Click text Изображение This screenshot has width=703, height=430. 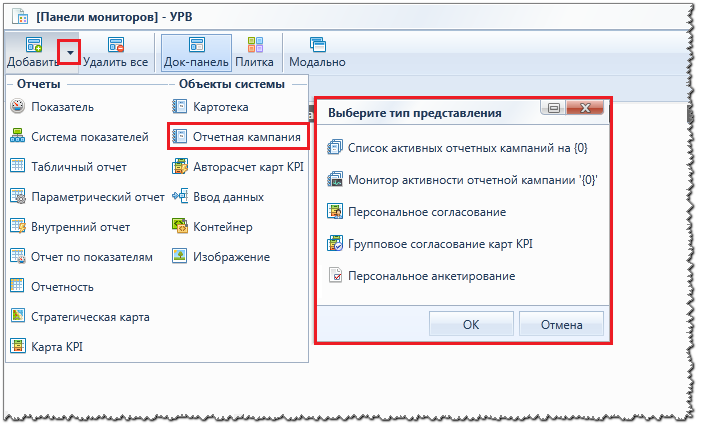231,257
